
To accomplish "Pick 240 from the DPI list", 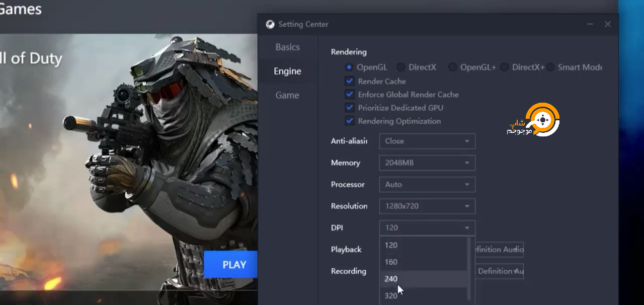I will (423, 278).
